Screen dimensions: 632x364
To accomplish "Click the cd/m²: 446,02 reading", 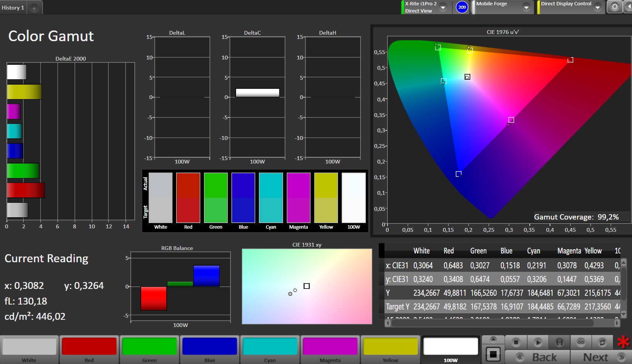I will (x=35, y=316).
